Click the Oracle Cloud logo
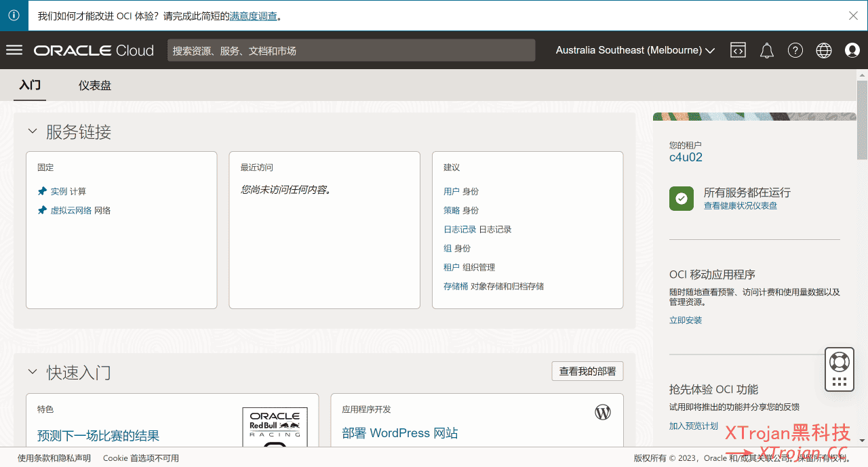This screenshot has height=467, width=868. pos(94,50)
